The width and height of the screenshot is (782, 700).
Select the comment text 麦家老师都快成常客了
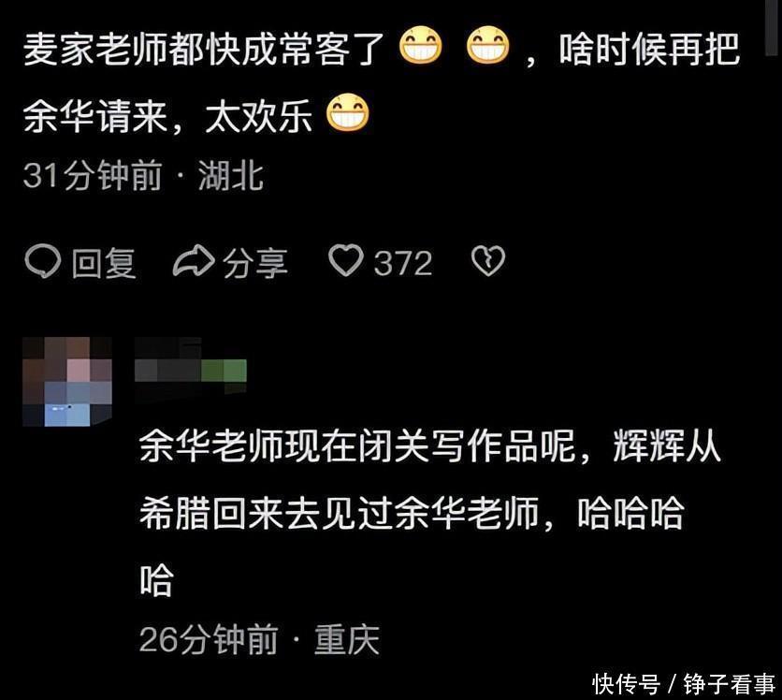pos(204,49)
